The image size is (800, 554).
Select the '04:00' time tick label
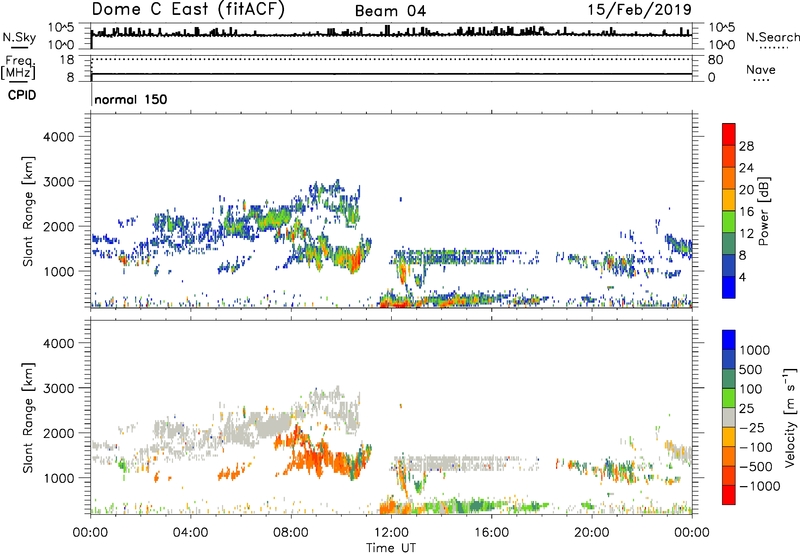tap(190, 533)
